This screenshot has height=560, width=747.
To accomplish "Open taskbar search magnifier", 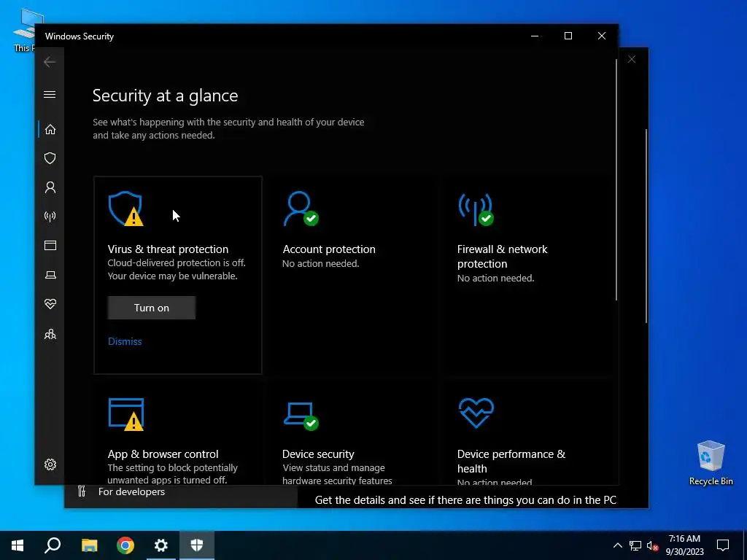I will point(53,545).
